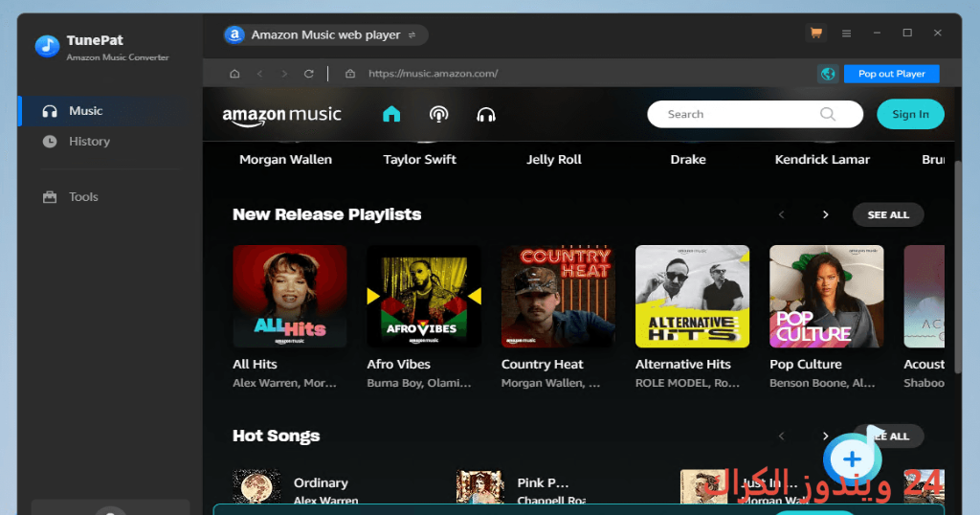Click Afro Vibes title text
Viewport: 980px width, 515px height.
point(399,365)
